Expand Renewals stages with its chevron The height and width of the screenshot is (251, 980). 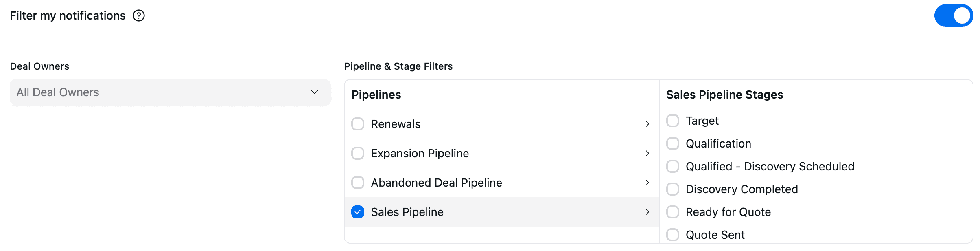647,124
